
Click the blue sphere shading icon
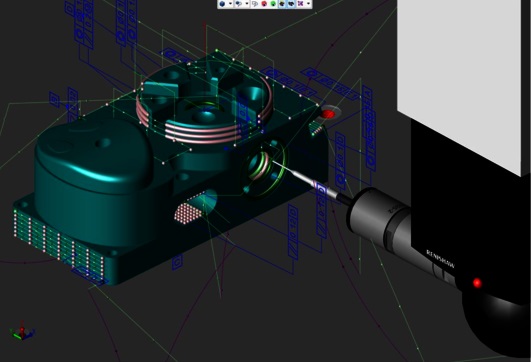point(222,4)
